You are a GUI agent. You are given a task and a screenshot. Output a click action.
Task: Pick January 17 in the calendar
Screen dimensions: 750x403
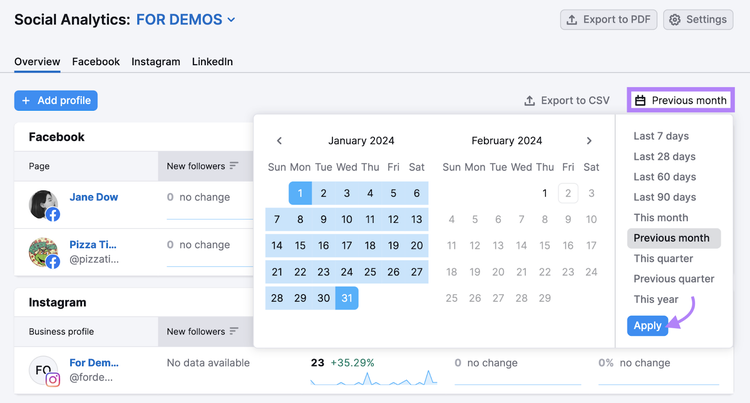point(347,246)
